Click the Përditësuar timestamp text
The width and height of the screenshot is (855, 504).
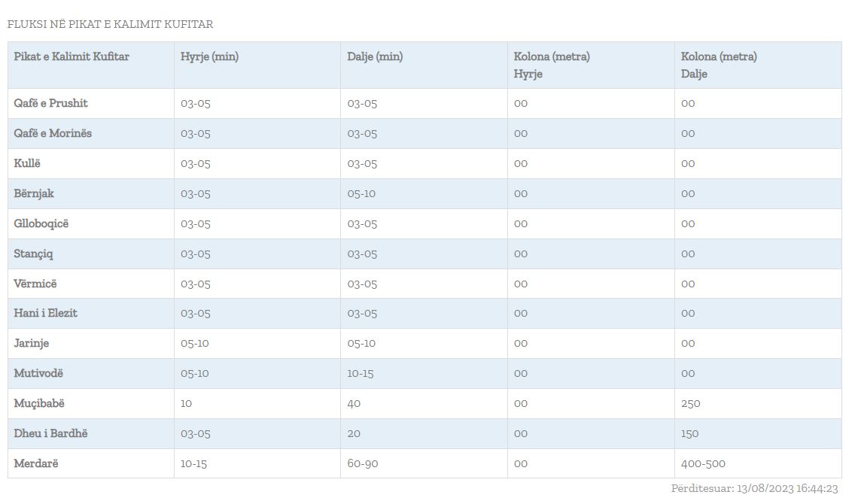point(754,489)
